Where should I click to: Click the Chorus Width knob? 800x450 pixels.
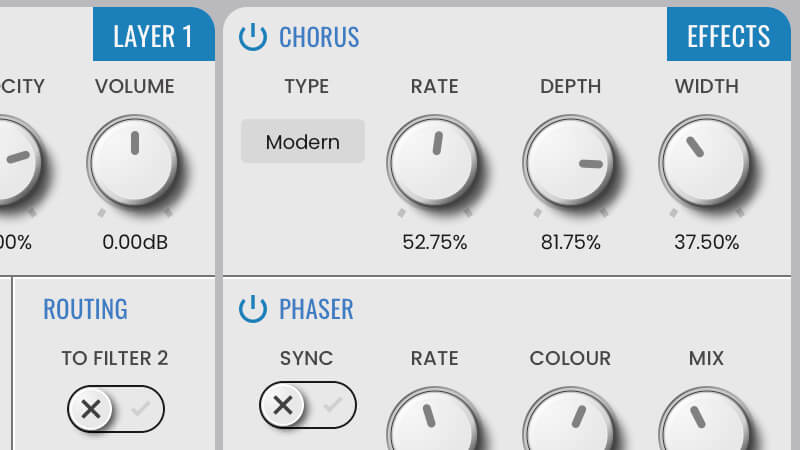tap(706, 161)
